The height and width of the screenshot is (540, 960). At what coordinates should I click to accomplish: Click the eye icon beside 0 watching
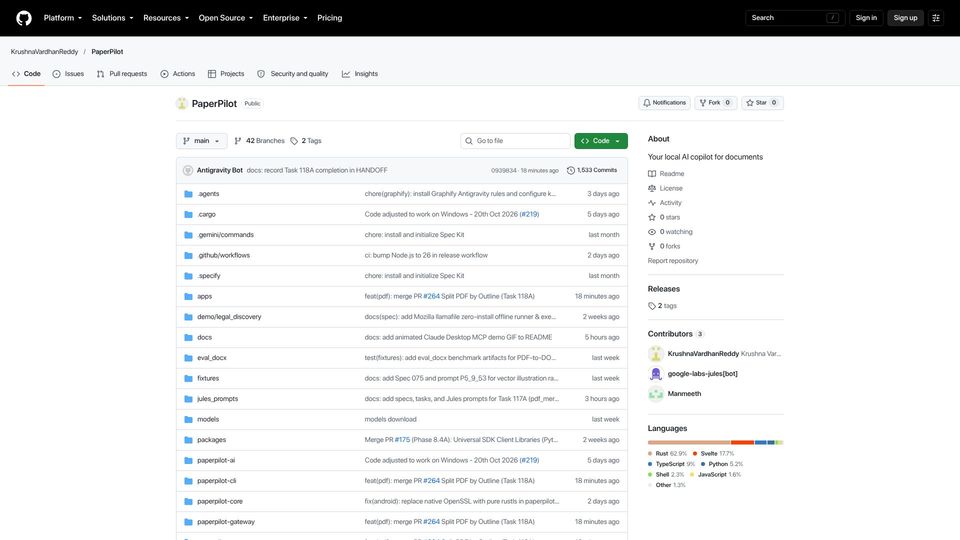point(652,232)
